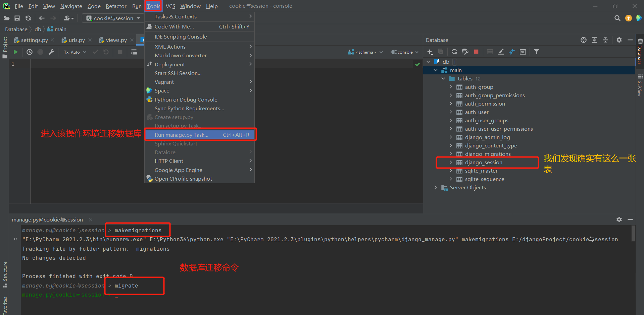Execute the query with green play icon
This screenshot has width=644, height=315.
[15, 52]
